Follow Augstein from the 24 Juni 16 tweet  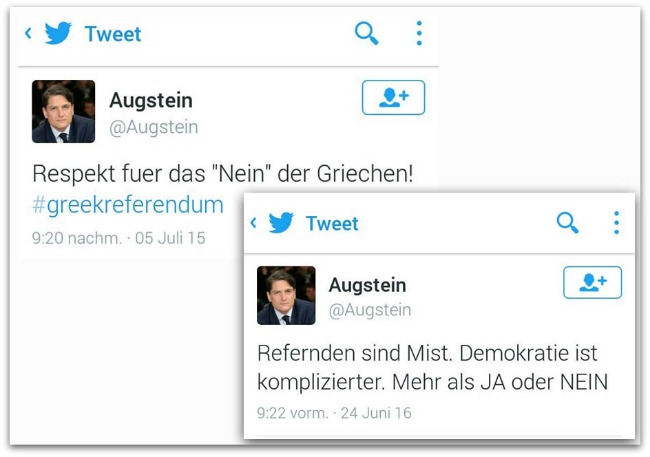coord(592,283)
